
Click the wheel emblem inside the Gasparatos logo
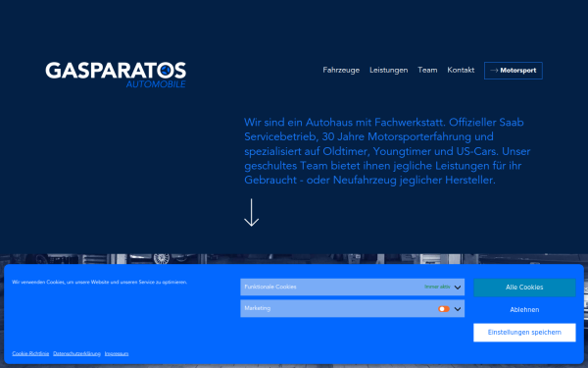click(166, 70)
